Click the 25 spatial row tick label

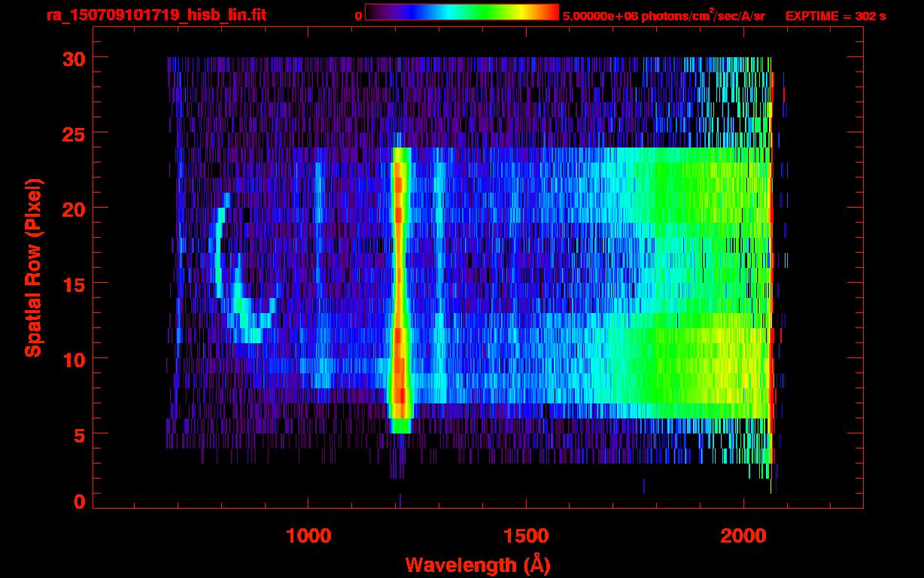[74, 132]
